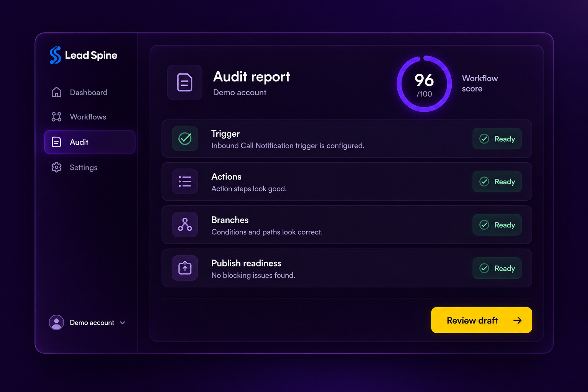Click the Publish readiness row title
Screen dimensions: 588x392
pos(246,263)
